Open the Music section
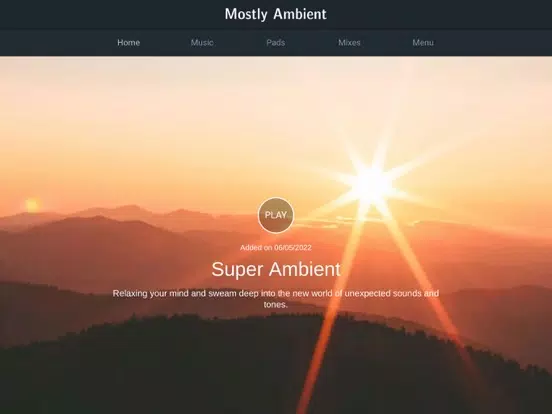The height and width of the screenshot is (414, 552). pyautogui.click(x=202, y=43)
